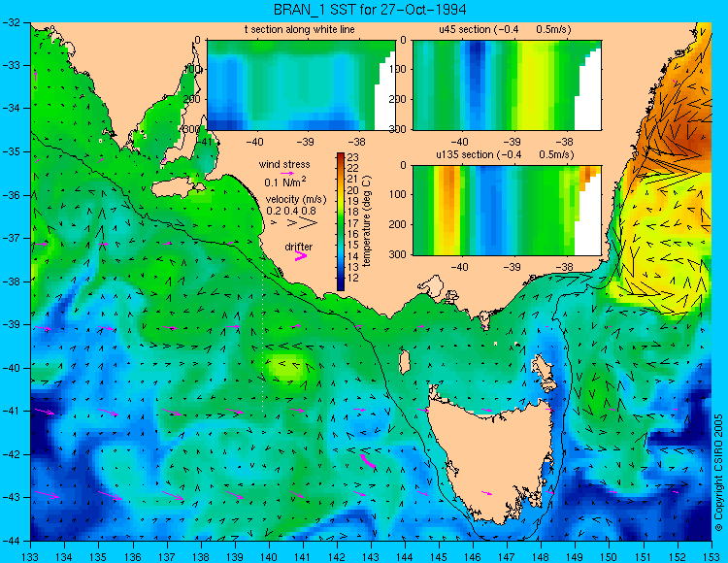Click longitude tick label 140
Screen dimensions: 728x563
click(269, 555)
